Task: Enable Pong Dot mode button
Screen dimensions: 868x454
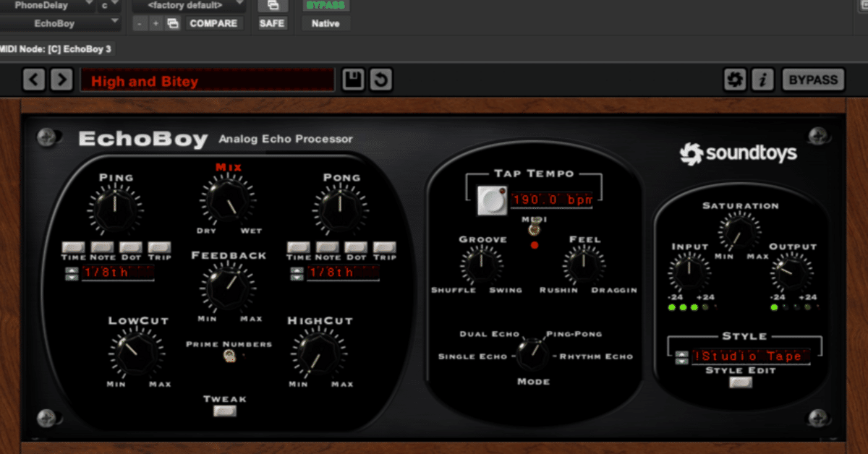Action: [x=357, y=248]
